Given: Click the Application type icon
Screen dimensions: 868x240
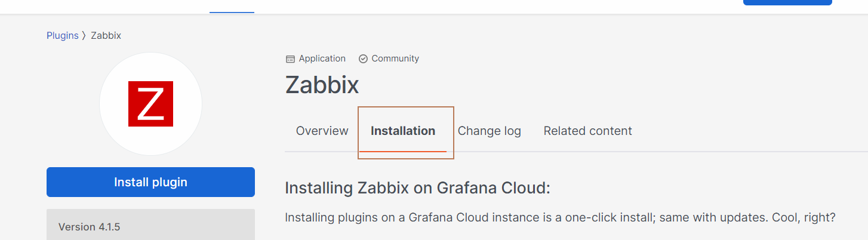Looking at the screenshot, I should (x=290, y=59).
